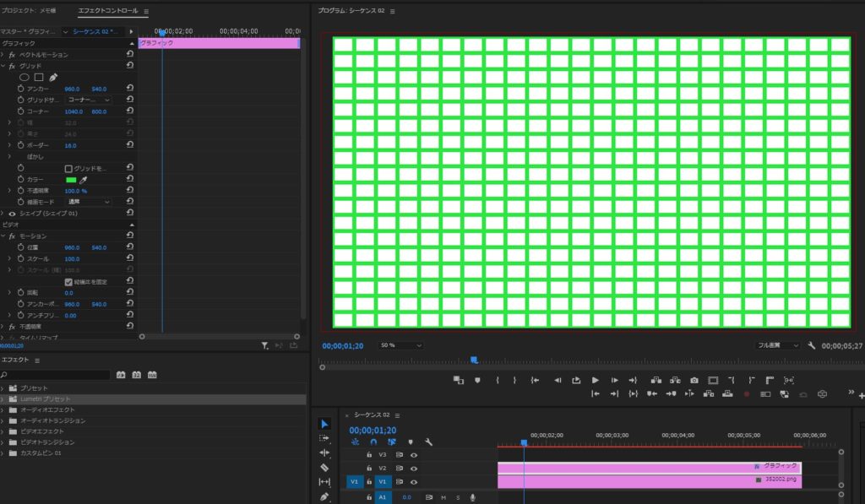Click the timeline playhead at 00;00;01;20
Screen dimensions: 865x504
(524, 442)
